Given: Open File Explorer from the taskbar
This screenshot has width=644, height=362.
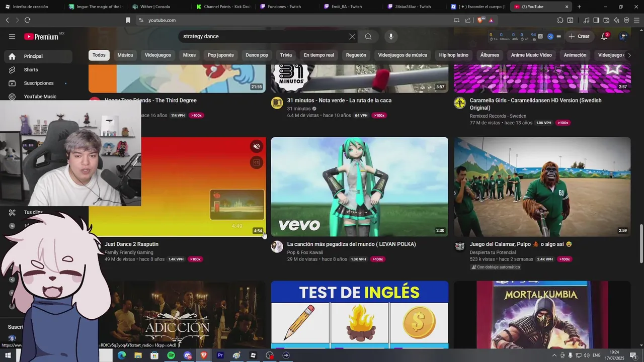Looking at the screenshot, I should click(x=138, y=355).
